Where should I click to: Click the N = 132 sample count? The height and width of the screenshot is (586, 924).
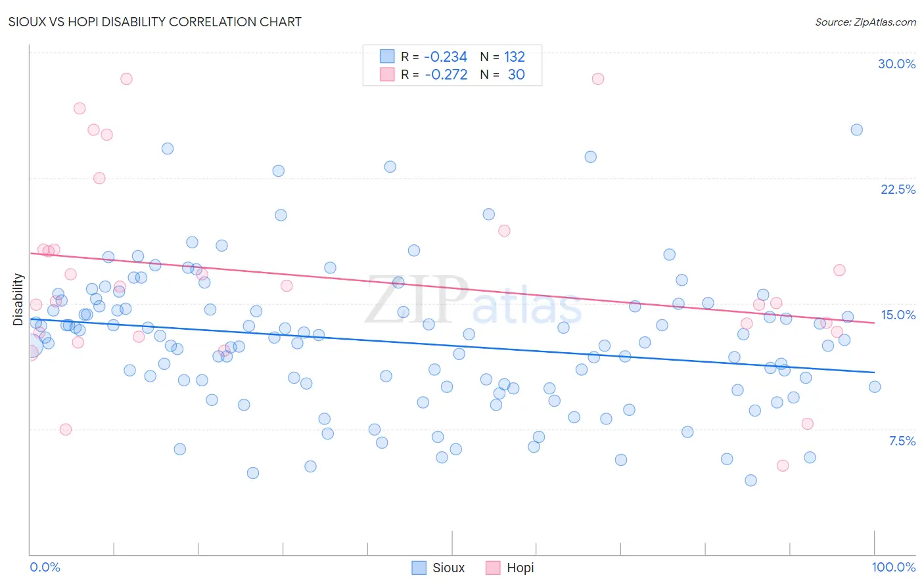503,56
